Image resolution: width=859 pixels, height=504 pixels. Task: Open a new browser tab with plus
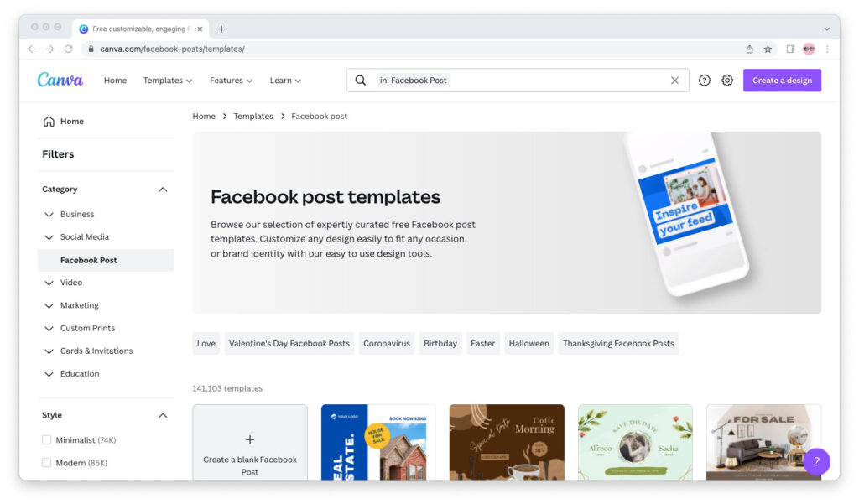pos(221,29)
